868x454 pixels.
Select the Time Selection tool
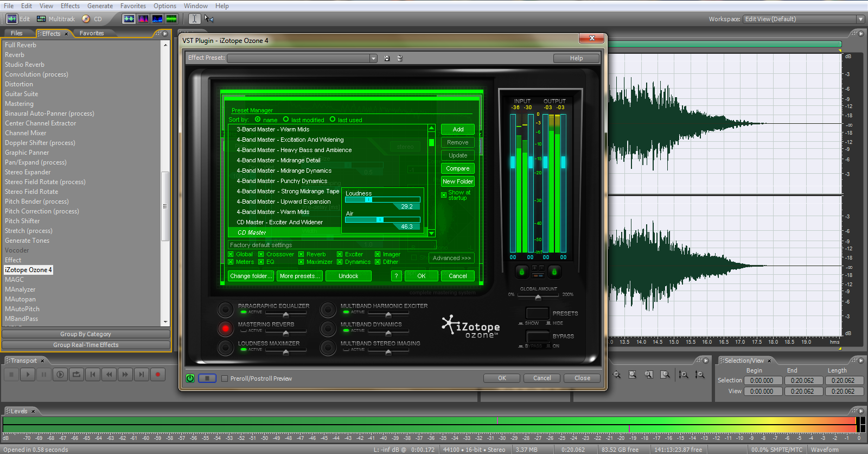click(195, 18)
